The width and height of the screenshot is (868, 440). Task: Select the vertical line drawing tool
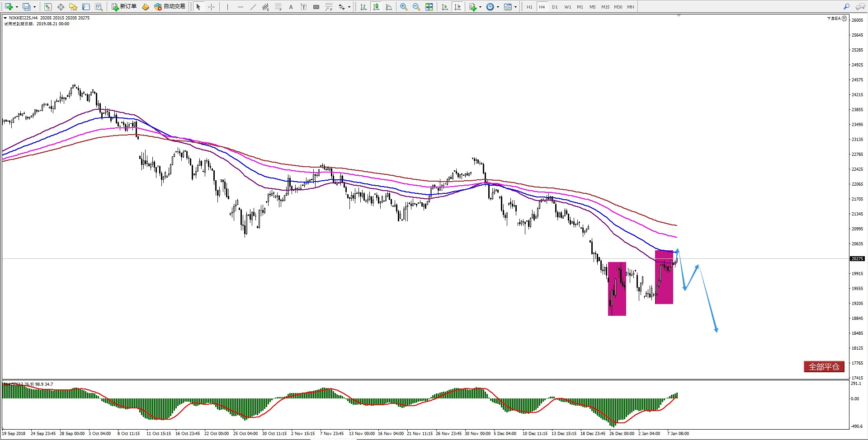click(x=227, y=7)
